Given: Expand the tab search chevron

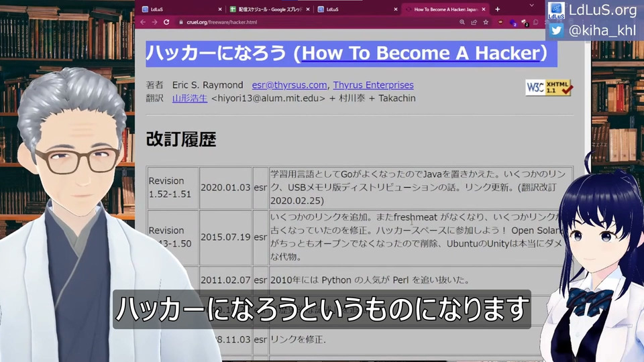Looking at the screenshot, I should (x=531, y=5).
